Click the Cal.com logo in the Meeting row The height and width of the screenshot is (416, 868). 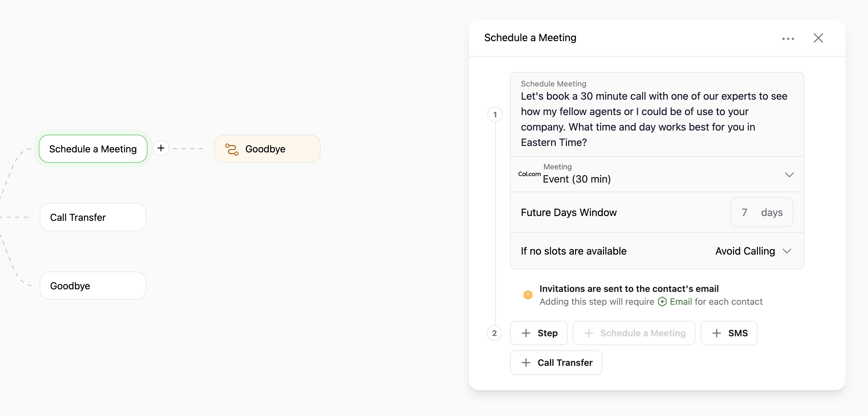tap(529, 174)
